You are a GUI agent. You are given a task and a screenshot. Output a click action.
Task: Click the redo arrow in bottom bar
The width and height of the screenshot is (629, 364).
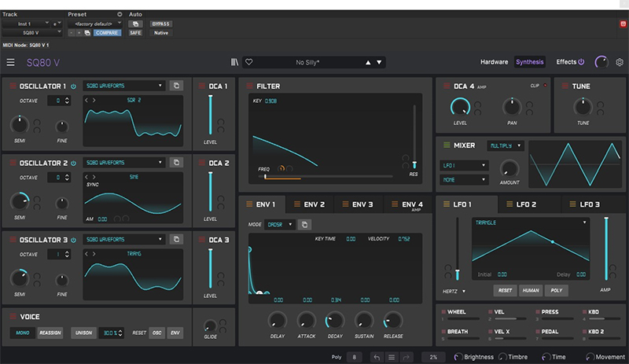tap(406, 357)
